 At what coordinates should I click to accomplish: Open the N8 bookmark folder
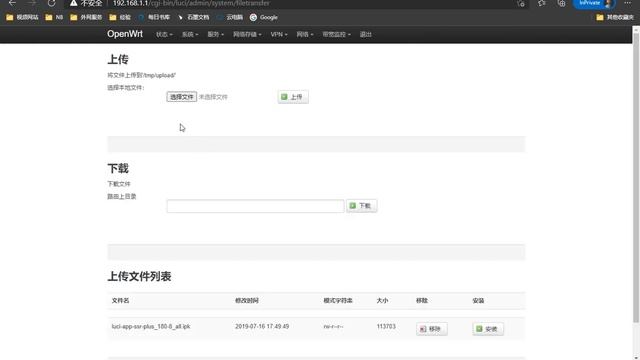pos(54,17)
